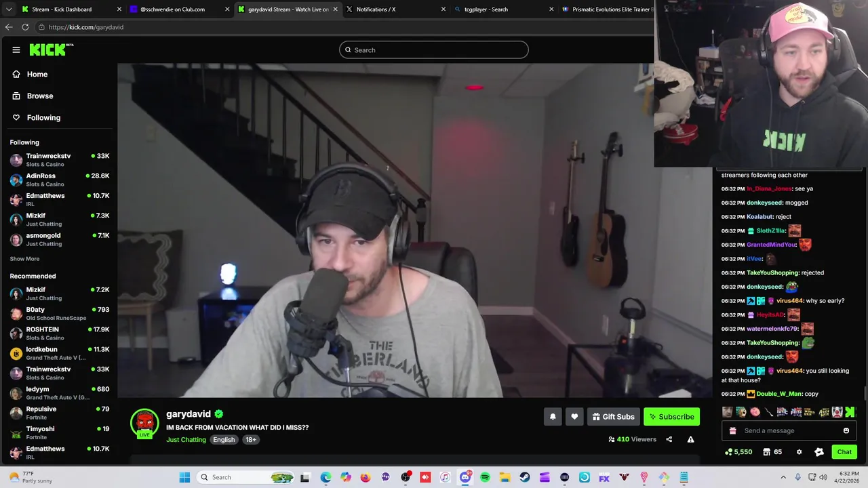The width and height of the screenshot is (868, 488).
Task: Open chat settings gear
Action: (x=799, y=452)
